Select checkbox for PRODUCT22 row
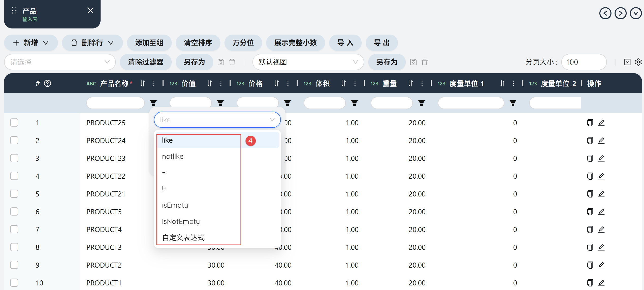Viewport: 644px width, 290px height. click(x=14, y=176)
